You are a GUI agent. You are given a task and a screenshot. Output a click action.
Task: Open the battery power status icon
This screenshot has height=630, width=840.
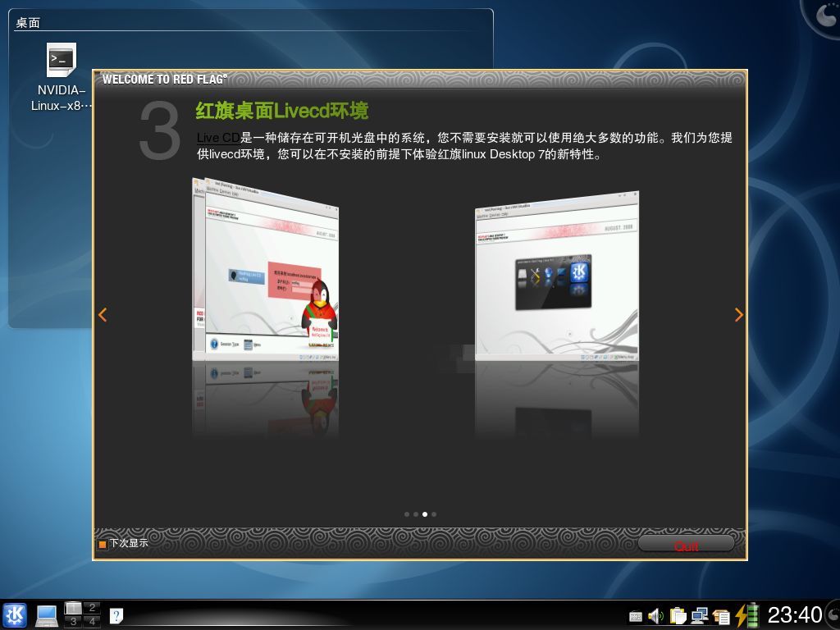coord(746,615)
